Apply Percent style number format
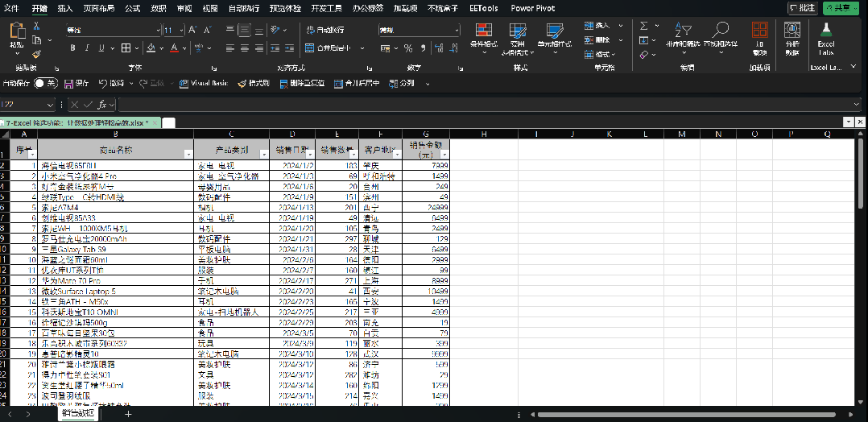 pyautogui.click(x=408, y=48)
